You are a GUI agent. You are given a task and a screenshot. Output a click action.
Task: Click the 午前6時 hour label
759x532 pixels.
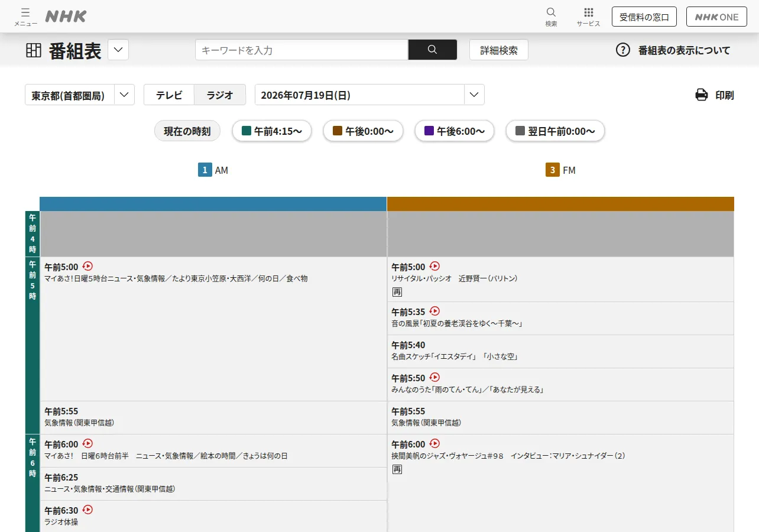tap(33, 483)
